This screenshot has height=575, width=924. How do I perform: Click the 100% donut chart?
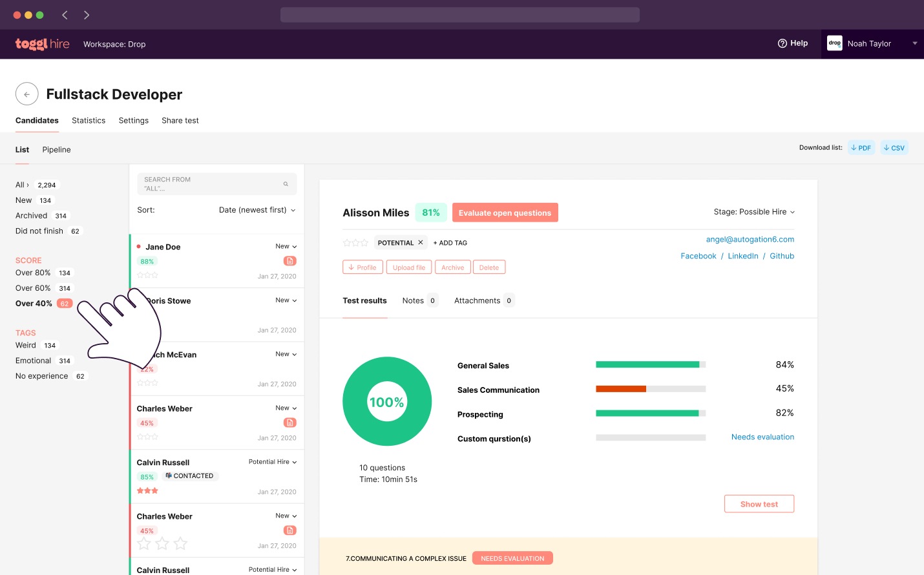pyautogui.click(x=387, y=401)
